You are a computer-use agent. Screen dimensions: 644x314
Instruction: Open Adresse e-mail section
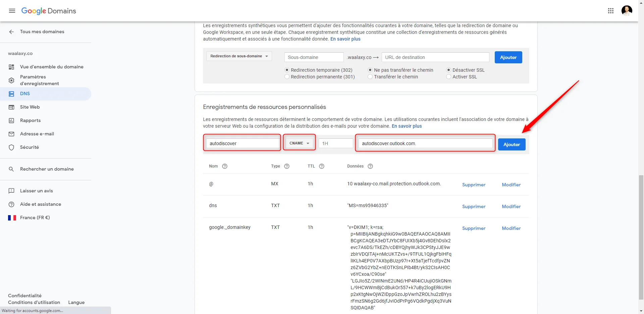coord(37,134)
